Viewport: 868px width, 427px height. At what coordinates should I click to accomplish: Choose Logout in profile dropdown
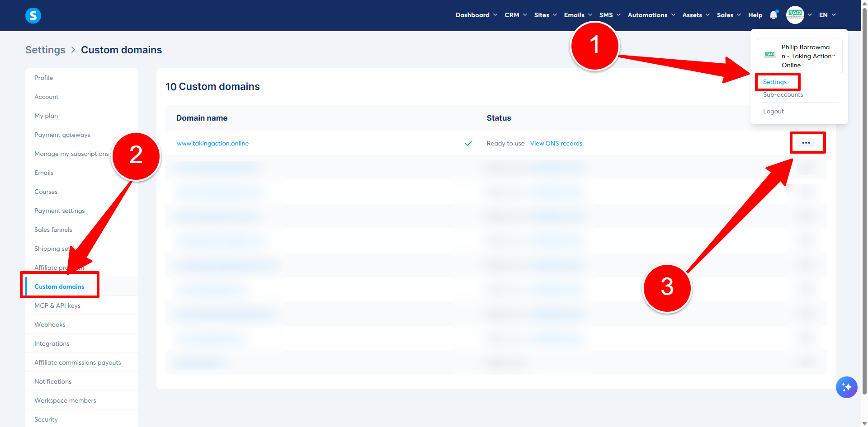point(774,111)
